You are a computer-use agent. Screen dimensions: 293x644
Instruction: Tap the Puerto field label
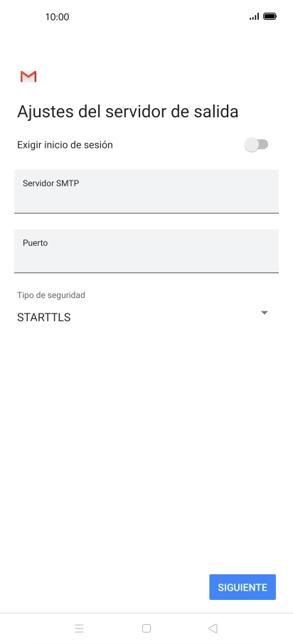(x=36, y=242)
